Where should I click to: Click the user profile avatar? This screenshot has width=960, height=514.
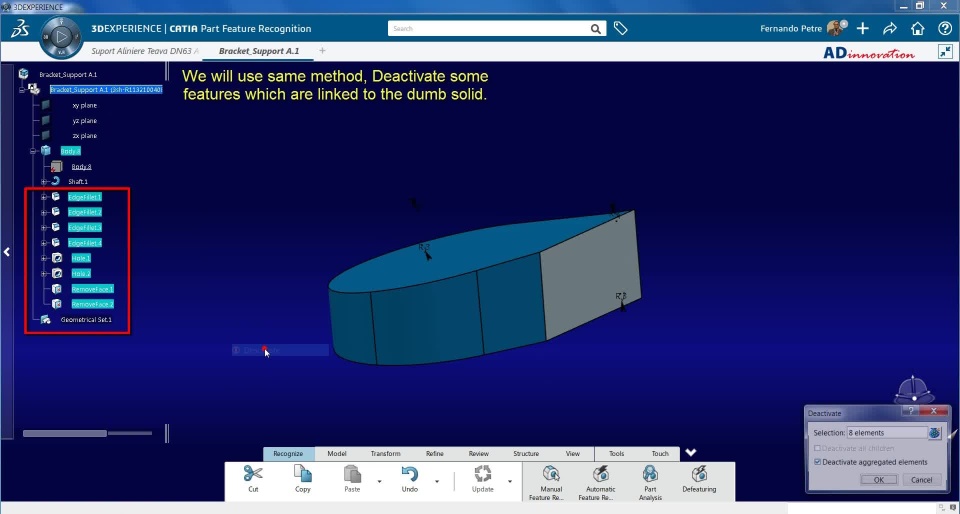point(835,28)
